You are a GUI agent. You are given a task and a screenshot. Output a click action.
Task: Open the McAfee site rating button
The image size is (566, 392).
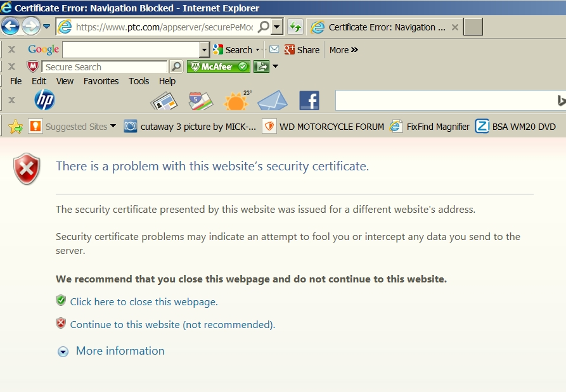pos(219,66)
